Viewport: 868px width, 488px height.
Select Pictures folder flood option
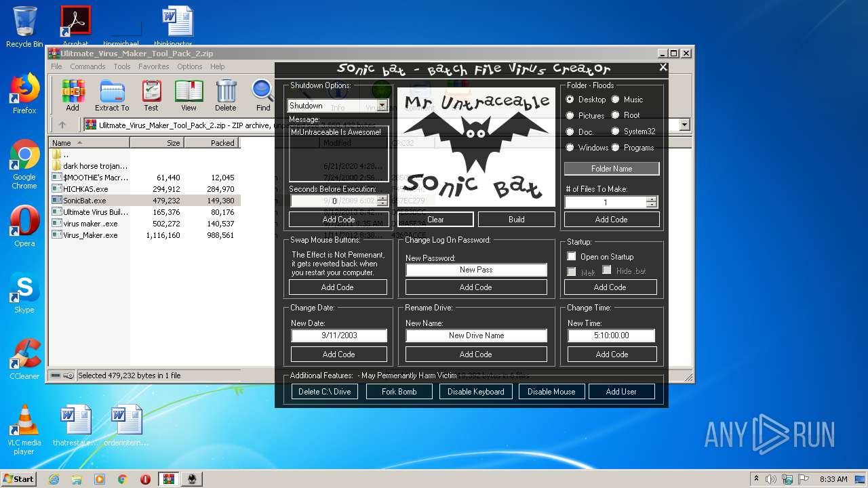click(x=570, y=115)
